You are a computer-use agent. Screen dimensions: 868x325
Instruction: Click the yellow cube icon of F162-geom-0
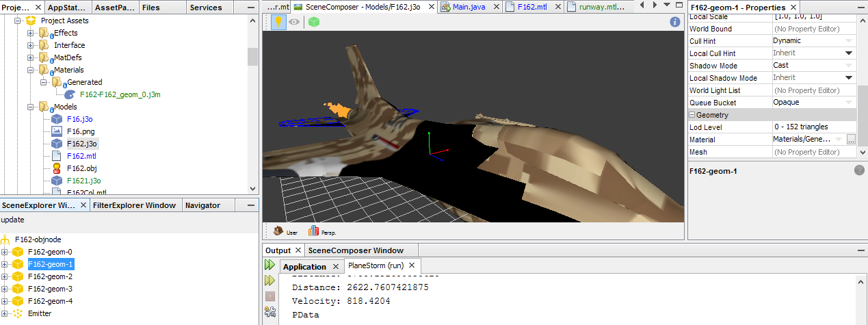tap(18, 252)
